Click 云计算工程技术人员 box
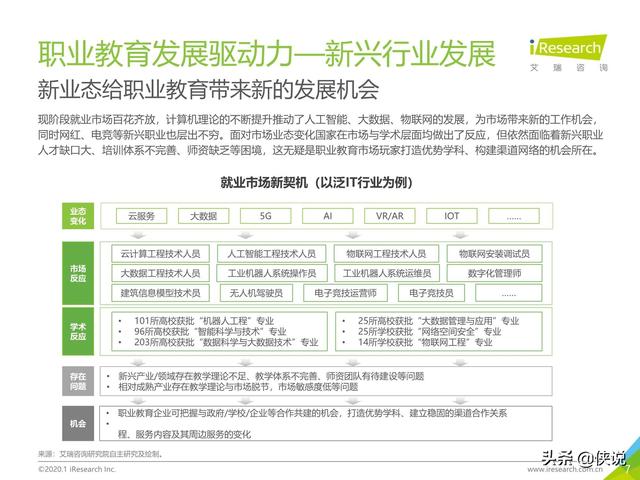Viewport: 640px width, 480px height. 160,253
